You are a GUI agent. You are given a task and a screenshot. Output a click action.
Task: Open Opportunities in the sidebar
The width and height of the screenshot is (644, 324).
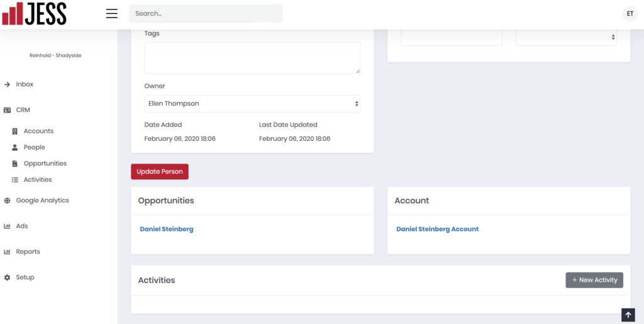click(x=45, y=164)
